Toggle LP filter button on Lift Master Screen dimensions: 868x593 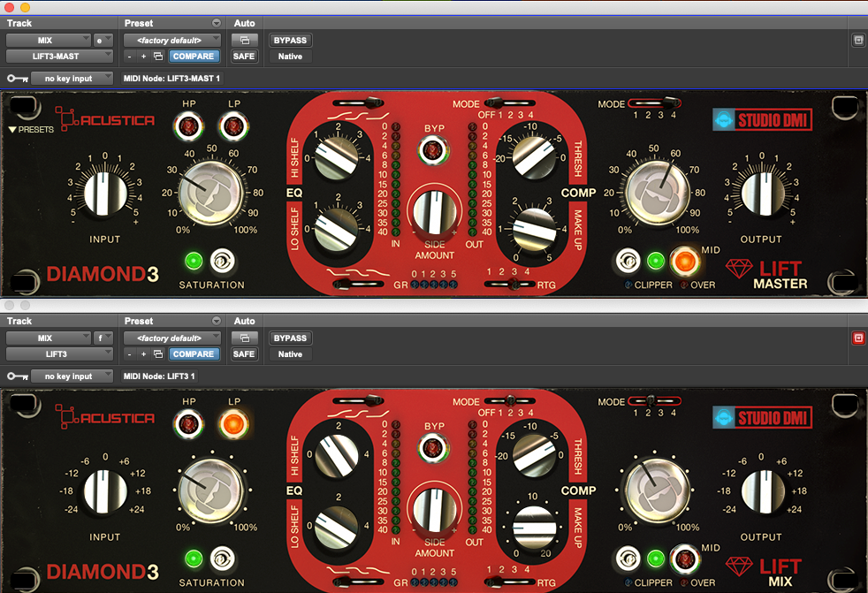tap(233, 126)
